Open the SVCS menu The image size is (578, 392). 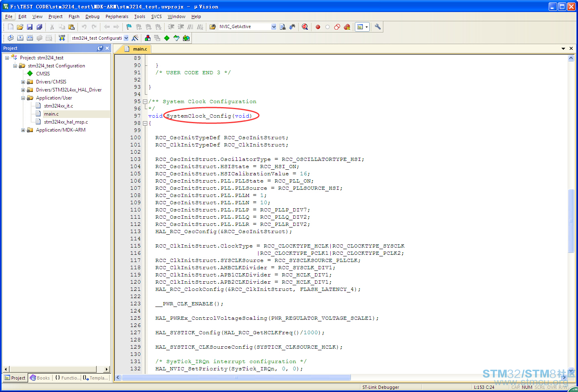(x=157, y=16)
